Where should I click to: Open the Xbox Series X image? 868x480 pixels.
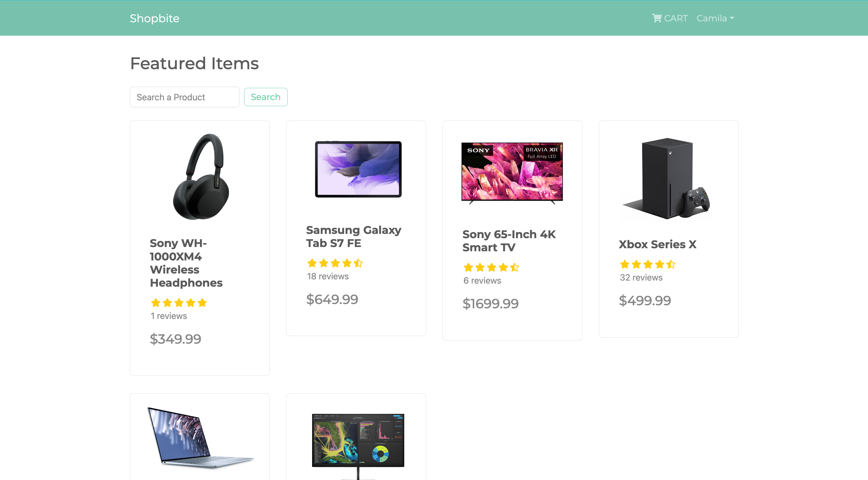pos(667,178)
